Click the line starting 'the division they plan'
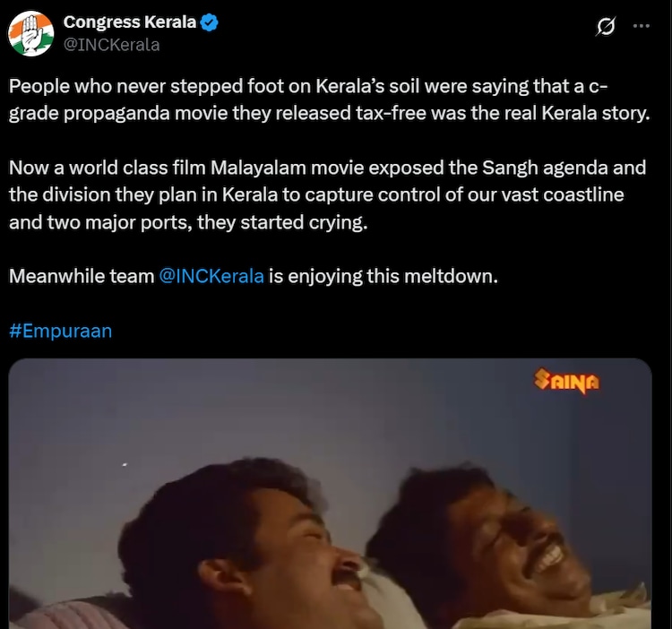The width and height of the screenshot is (672, 629). click(x=316, y=195)
